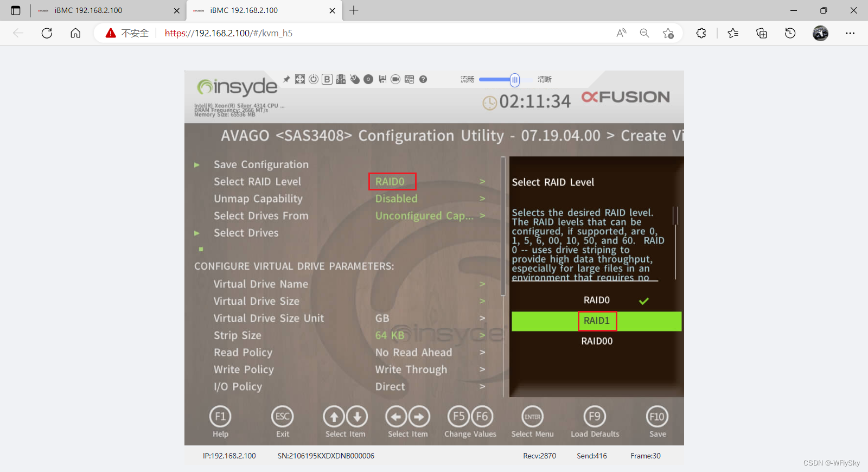Add this page to favorites

[668, 33]
